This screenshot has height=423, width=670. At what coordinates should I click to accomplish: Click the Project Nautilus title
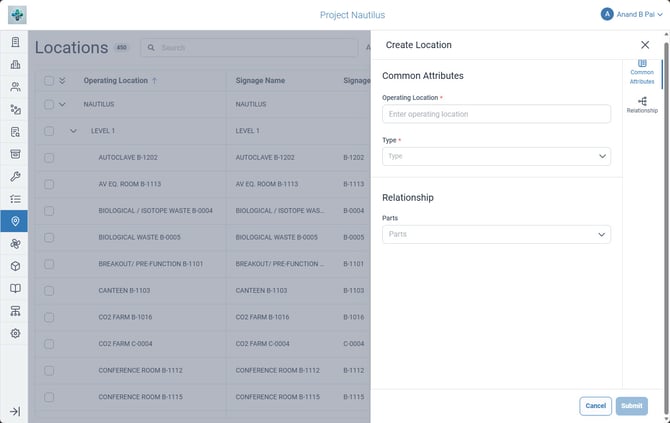[x=352, y=15]
